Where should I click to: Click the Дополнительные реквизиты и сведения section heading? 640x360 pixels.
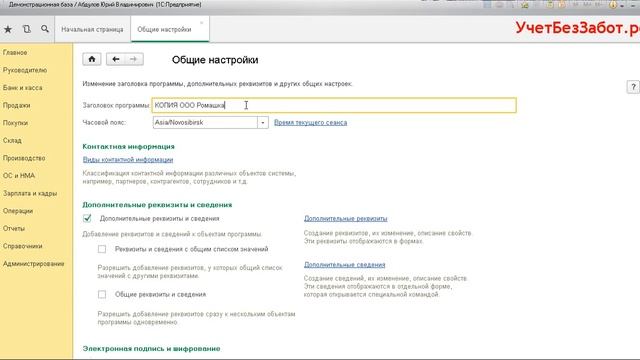coord(157,205)
